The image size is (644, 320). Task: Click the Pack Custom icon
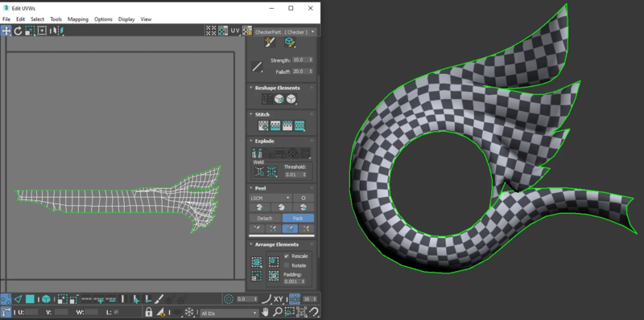tap(257, 262)
